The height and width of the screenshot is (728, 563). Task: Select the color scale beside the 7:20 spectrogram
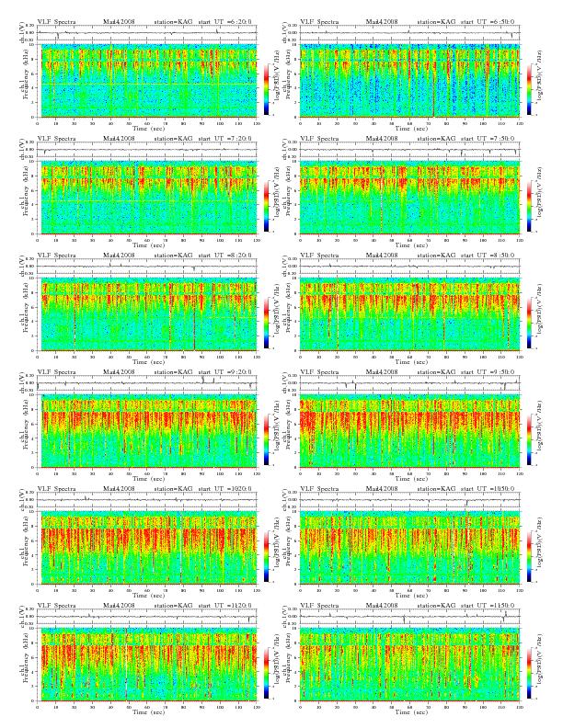point(266,206)
